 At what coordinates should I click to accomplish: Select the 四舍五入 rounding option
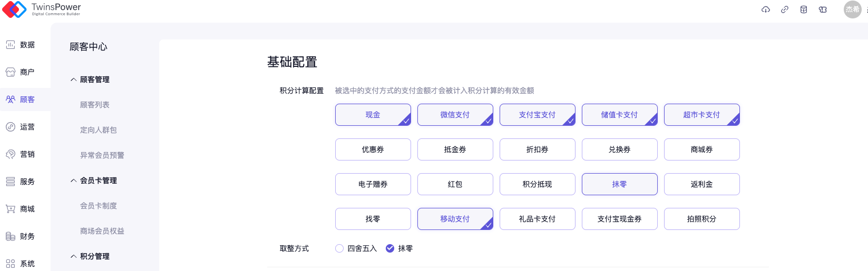coord(339,248)
